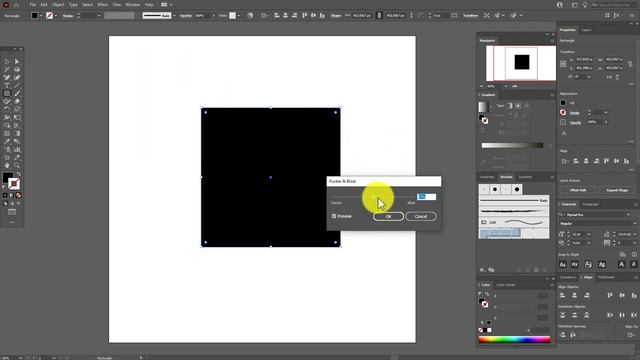Switch to the Paragraph tab
Image resolution: width=640 pixels, height=360 pixels.
pos(590,204)
